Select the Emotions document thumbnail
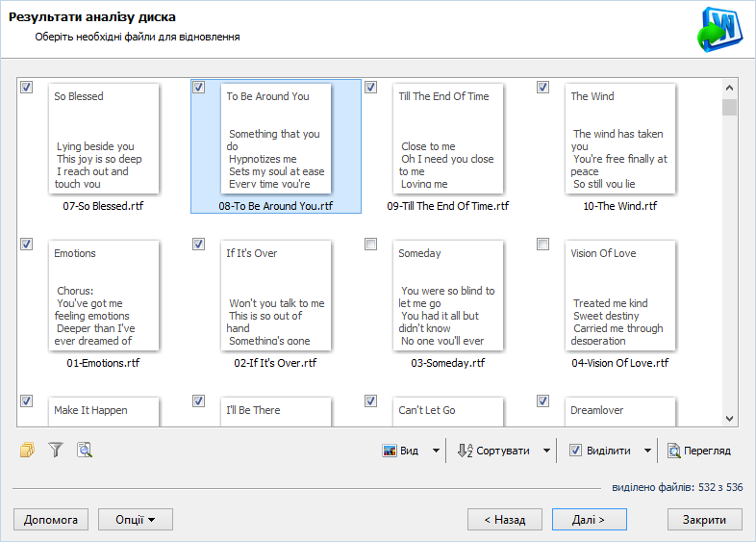Viewport: 756px width, 542px height. tap(104, 296)
